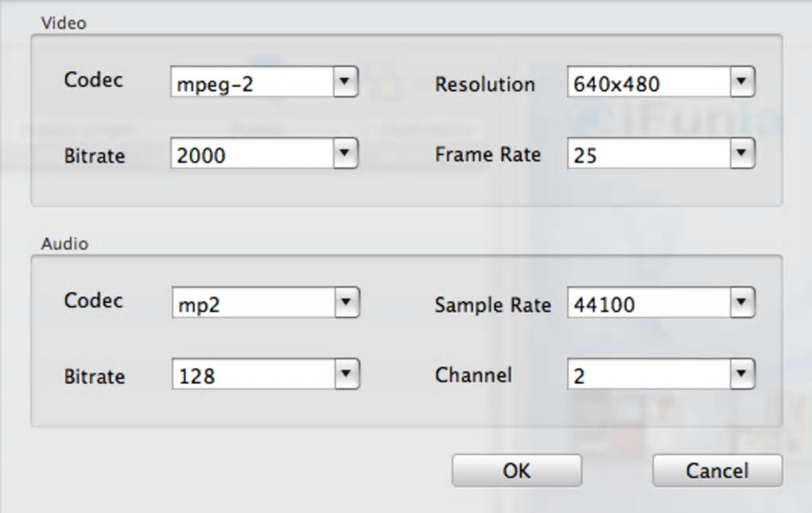Screen dimensions: 812x513
Task: Click the 25 frame rate field
Action: 648,155
